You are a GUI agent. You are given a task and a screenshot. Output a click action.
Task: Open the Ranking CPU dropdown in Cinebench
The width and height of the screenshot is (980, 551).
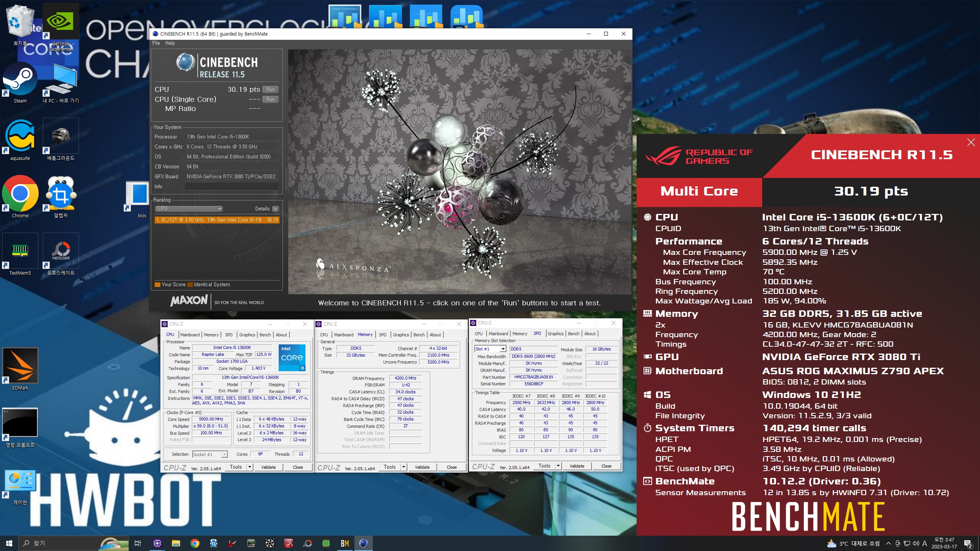(x=189, y=209)
